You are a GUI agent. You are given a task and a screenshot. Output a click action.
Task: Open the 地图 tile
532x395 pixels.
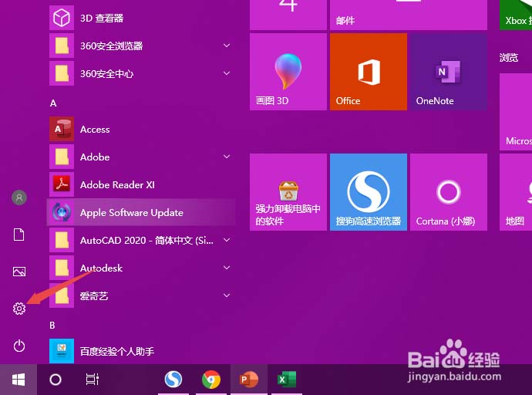pyautogui.click(x=516, y=192)
